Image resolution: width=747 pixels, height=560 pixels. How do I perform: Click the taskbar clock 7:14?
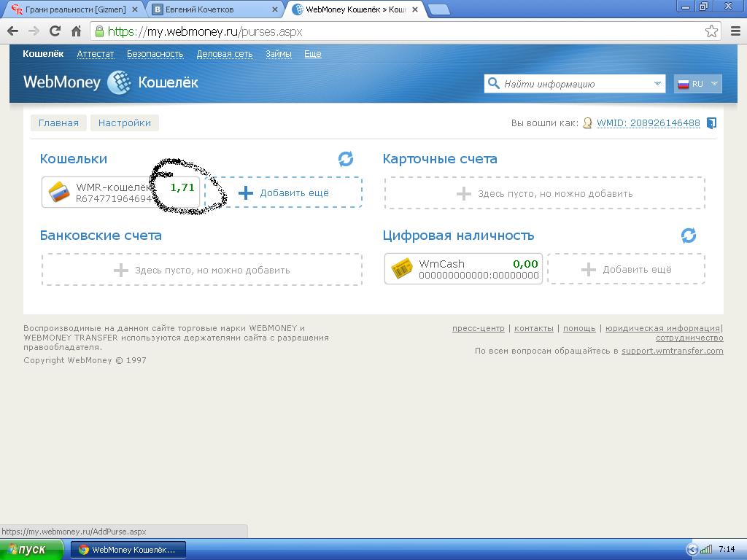coord(727,549)
